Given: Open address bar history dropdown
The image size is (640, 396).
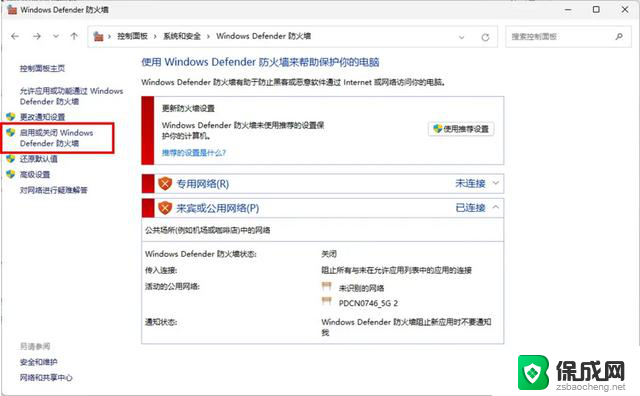Looking at the screenshot, I should [461, 37].
